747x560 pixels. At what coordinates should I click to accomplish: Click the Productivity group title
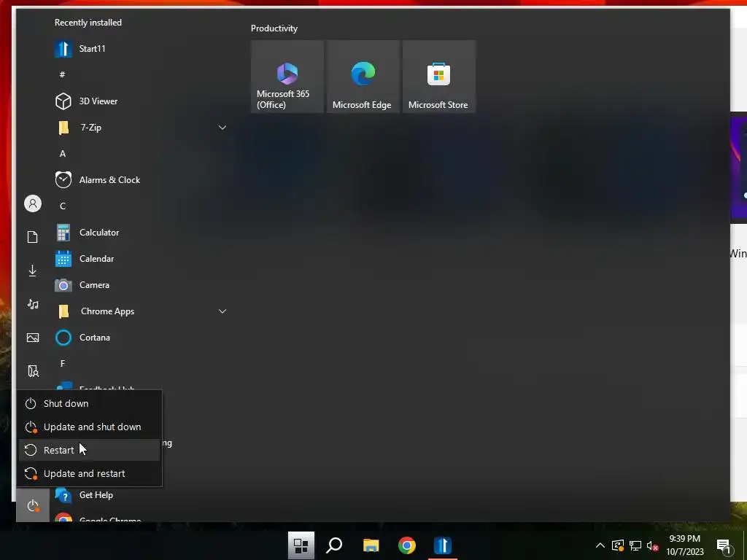click(x=274, y=28)
